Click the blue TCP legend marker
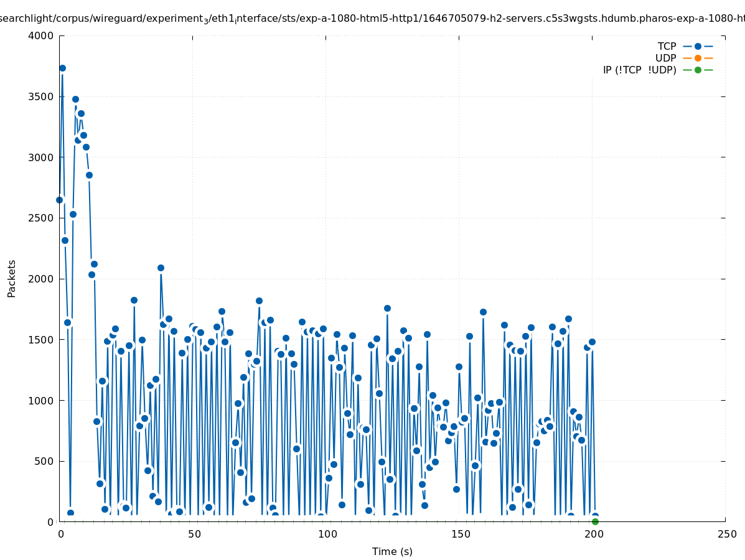 698,46
